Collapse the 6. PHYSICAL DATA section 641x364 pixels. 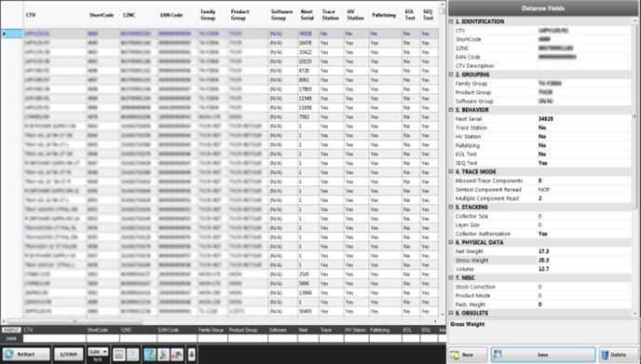click(451, 243)
